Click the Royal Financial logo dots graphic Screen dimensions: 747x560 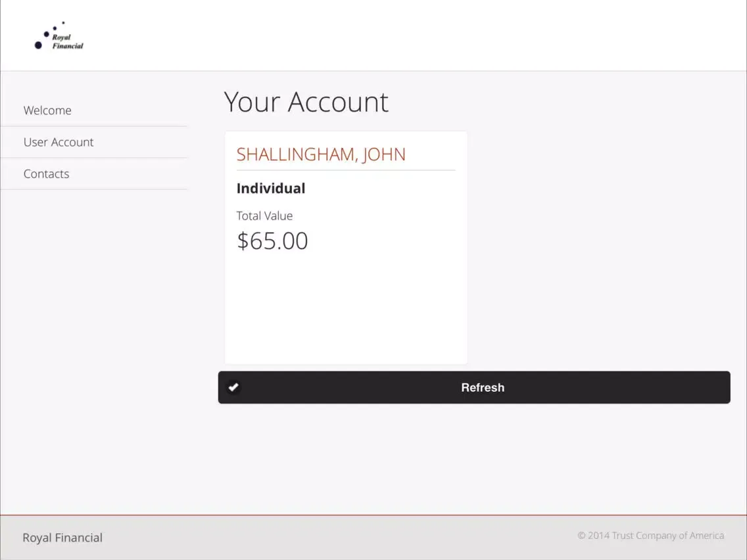pyautogui.click(x=43, y=37)
